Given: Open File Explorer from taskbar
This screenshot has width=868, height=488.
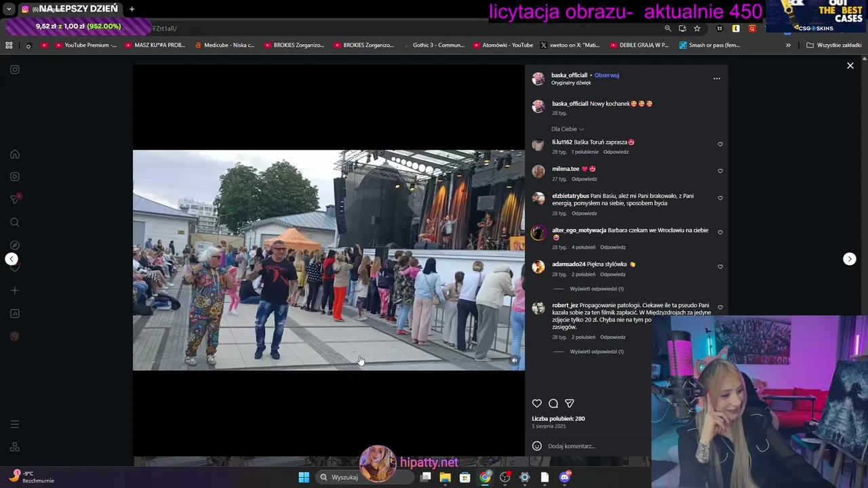Looking at the screenshot, I should [x=446, y=477].
